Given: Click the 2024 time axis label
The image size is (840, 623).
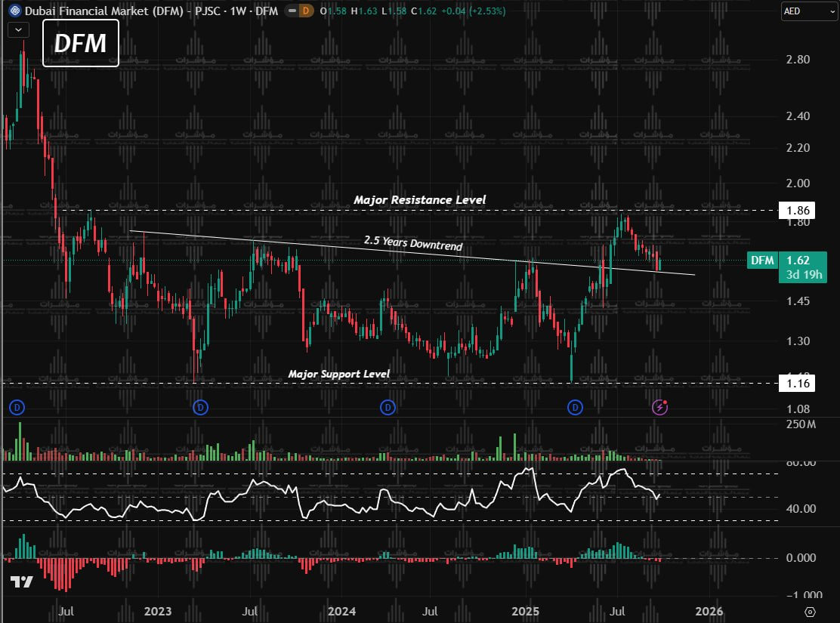Looking at the screenshot, I should (x=341, y=611).
